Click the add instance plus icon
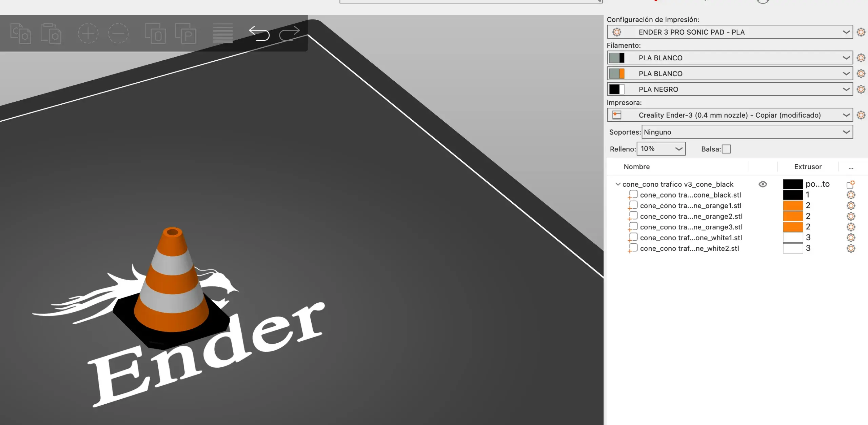 coord(88,34)
